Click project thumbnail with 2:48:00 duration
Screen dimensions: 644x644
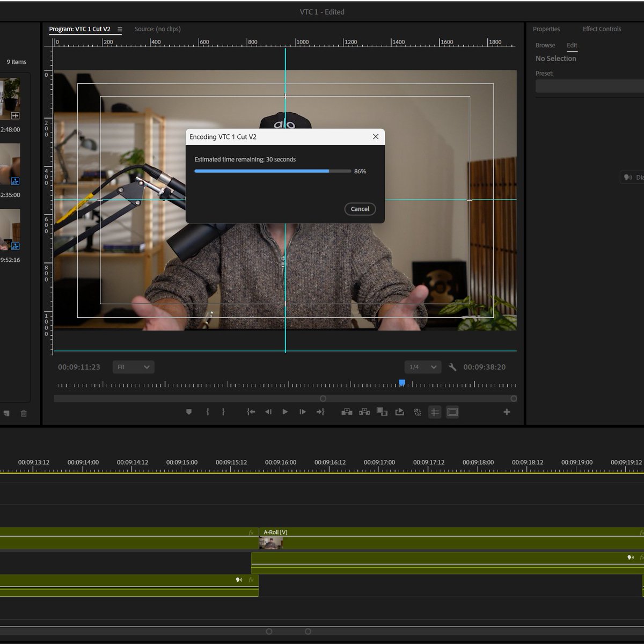click(10, 99)
